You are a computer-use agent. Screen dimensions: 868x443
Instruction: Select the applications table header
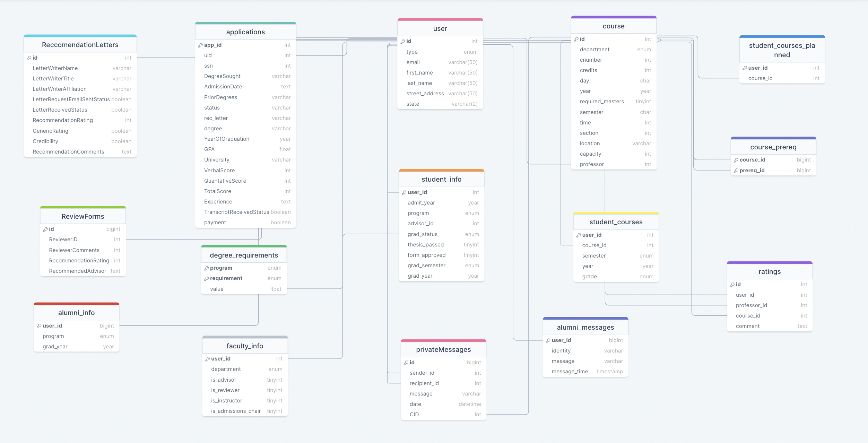click(x=246, y=32)
